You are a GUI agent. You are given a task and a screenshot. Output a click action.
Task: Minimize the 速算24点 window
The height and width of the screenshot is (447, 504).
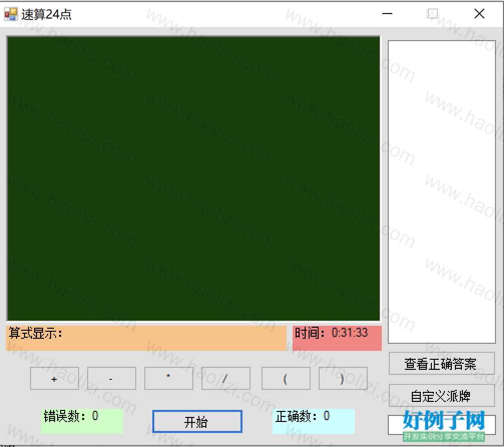387,14
